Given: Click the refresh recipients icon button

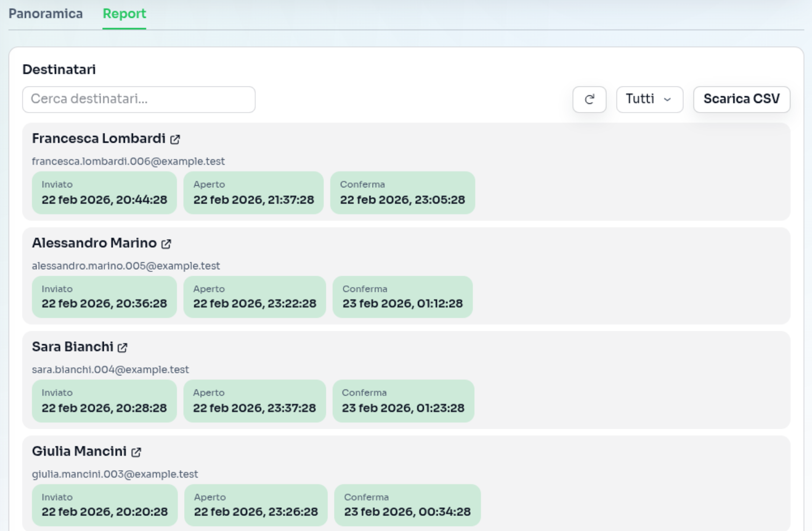Looking at the screenshot, I should (589, 100).
